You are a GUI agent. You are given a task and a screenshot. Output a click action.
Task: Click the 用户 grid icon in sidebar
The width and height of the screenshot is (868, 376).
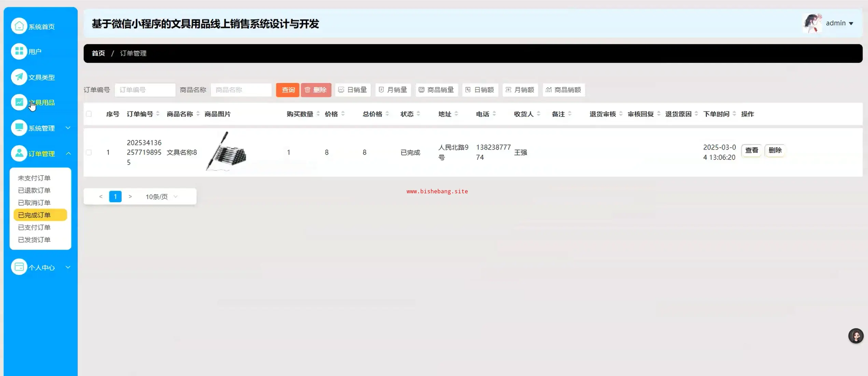[19, 51]
